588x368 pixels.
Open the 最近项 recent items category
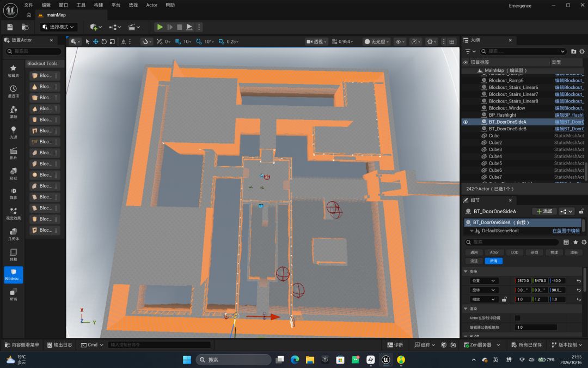(x=14, y=91)
